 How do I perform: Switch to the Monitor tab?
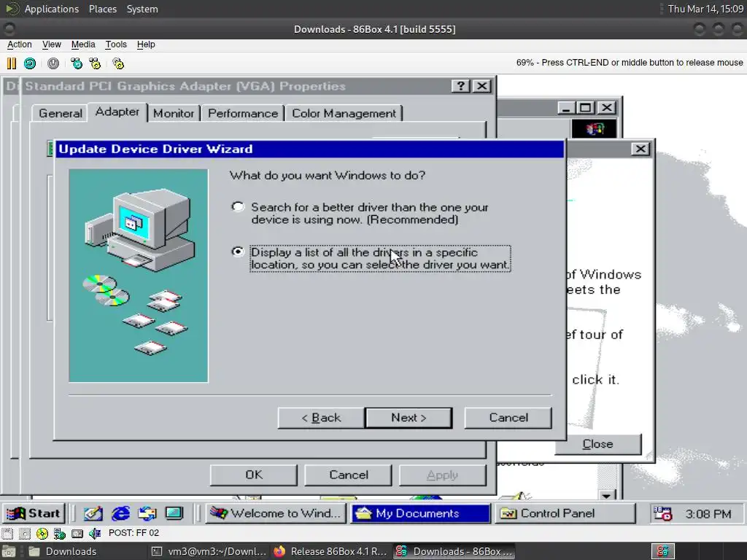tap(174, 113)
